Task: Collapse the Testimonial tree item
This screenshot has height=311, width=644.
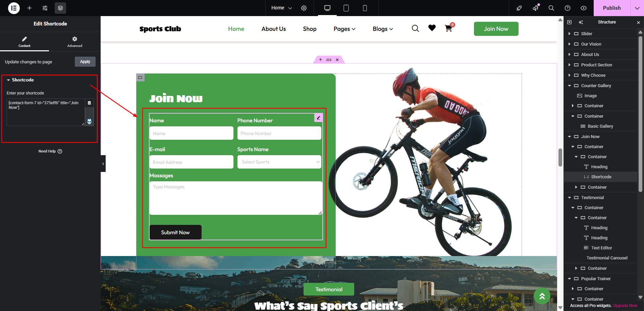Action: [569, 197]
